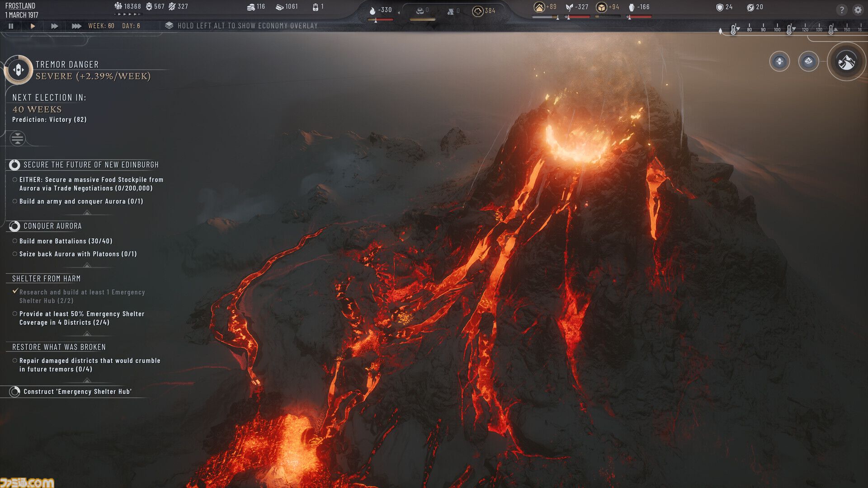Screen dimensions: 868x488
Task: Select the Secure a massive Food Stockpile goal
Action: click(x=88, y=184)
